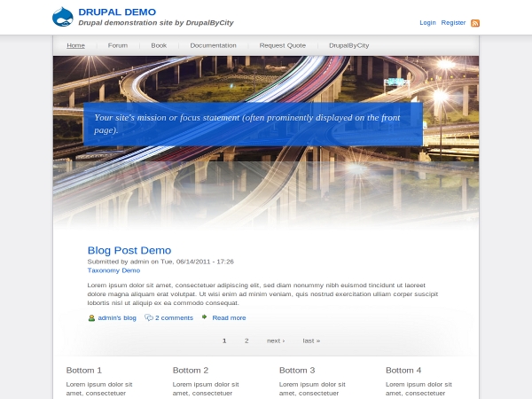Open the RSS feed icon
This screenshot has width=532, height=399.
point(475,23)
